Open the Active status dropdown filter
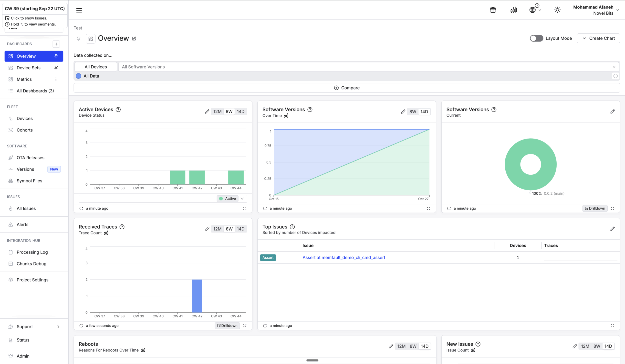Screen dimensions: 625x364 pos(242,199)
